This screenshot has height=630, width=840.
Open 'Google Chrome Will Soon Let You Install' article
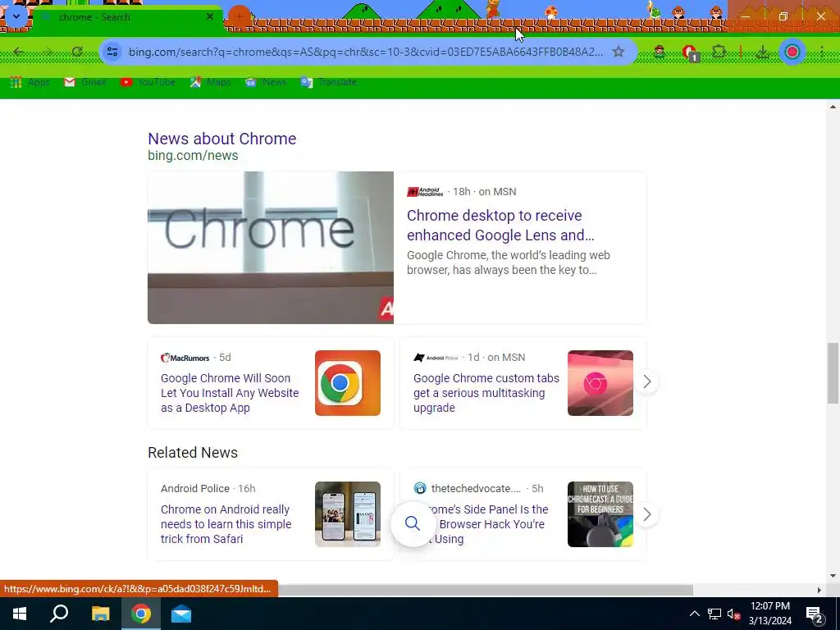(230, 393)
